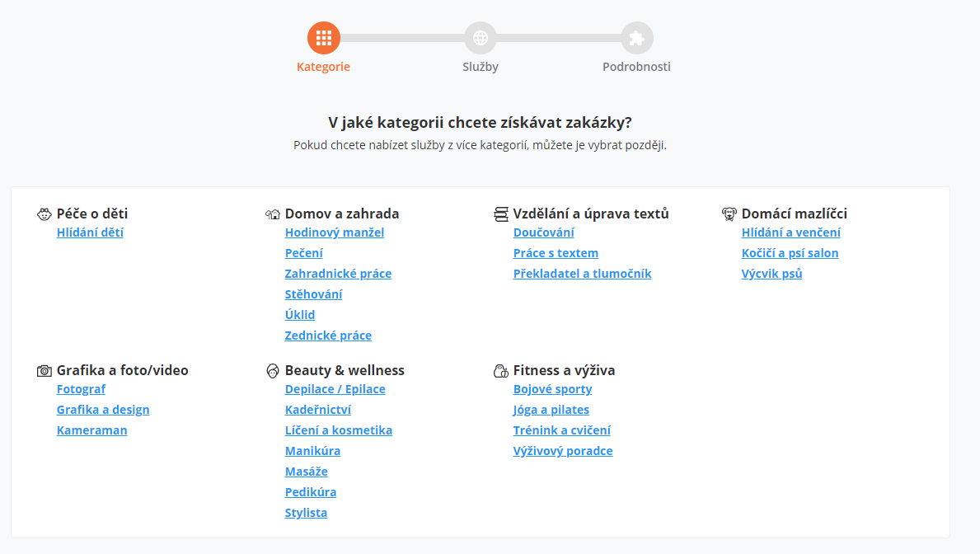Select Hodinový manžel service link

pyautogui.click(x=335, y=232)
